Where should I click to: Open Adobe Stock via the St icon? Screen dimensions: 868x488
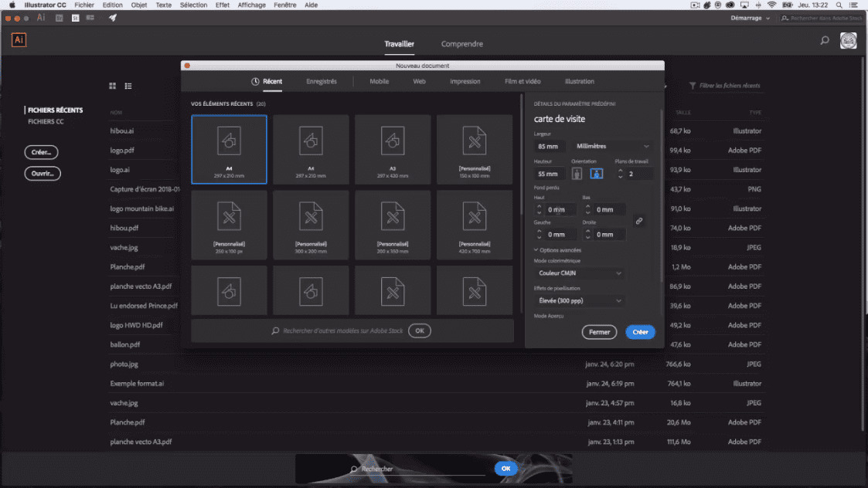pos(76,18)
